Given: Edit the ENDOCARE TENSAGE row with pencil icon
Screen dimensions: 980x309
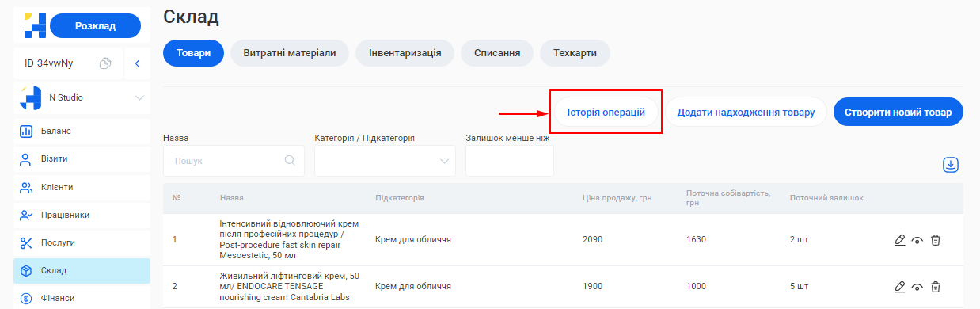Looking at the screenshot, I should tap(899, 287).
